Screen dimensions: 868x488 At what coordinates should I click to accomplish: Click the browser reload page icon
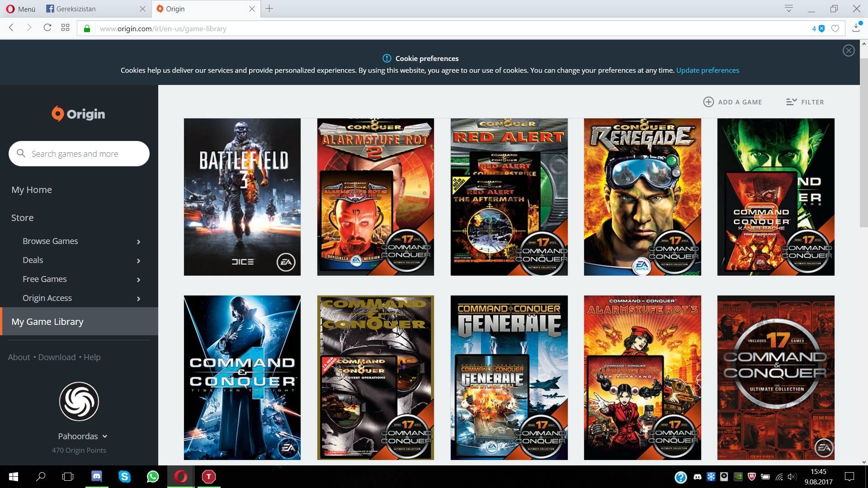coord(47,28)
